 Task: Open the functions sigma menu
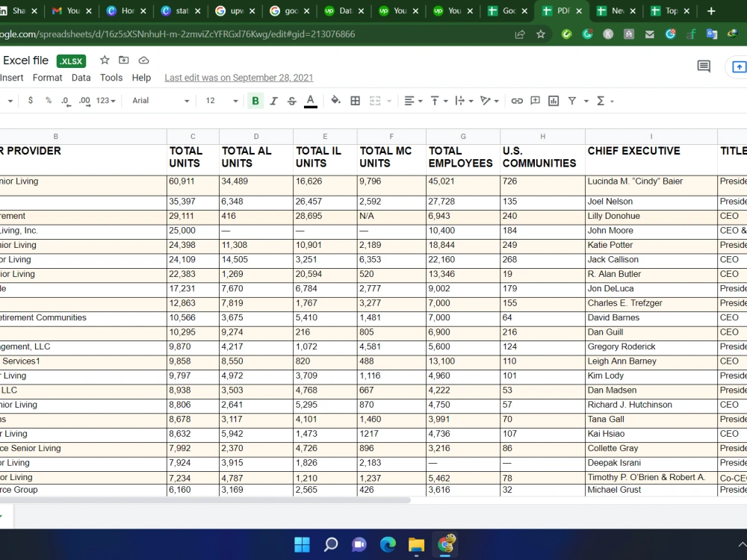[604, 101]
